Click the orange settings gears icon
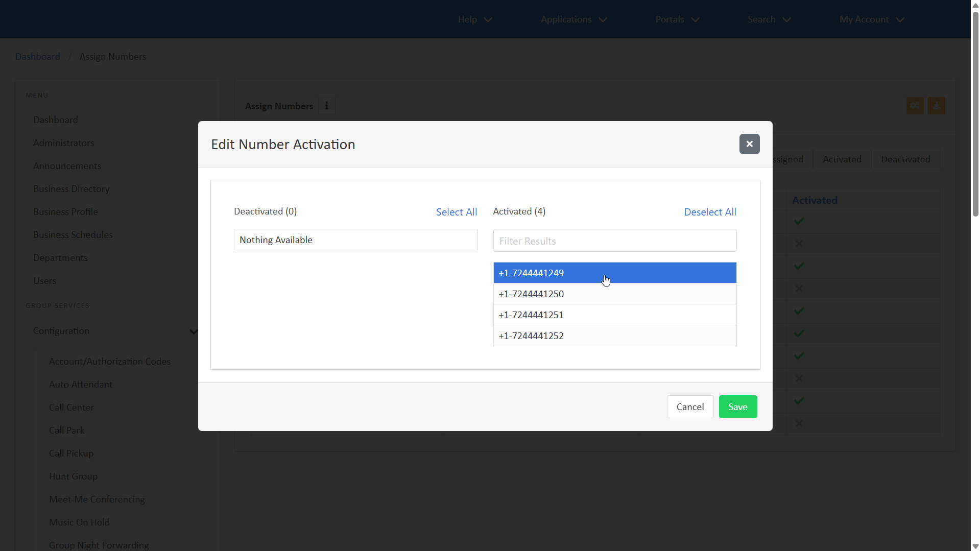Viewport: 980px width, 551px height. 915,106
